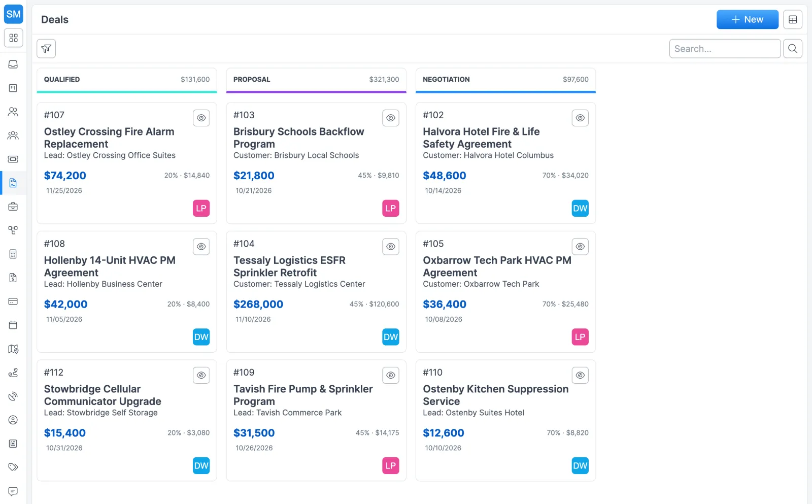The image size is (812, 504).
Task: Open the briefcase icon in sidebar
Action: coord(13,207)
